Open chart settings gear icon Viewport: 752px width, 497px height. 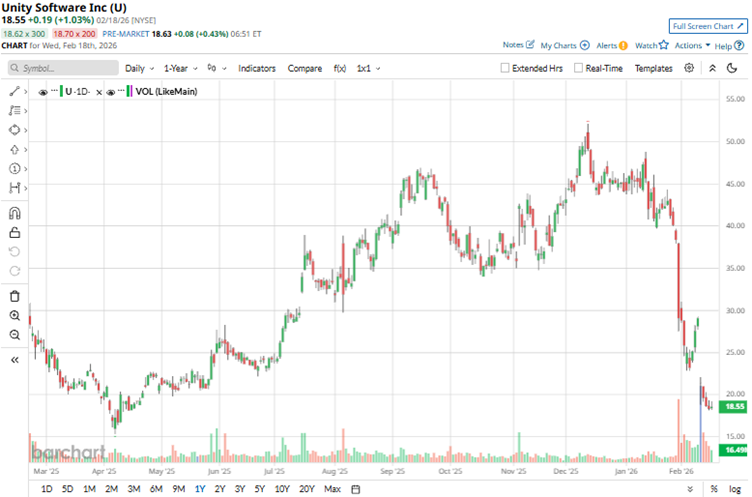pyautogui.click(x=689, y=68)
